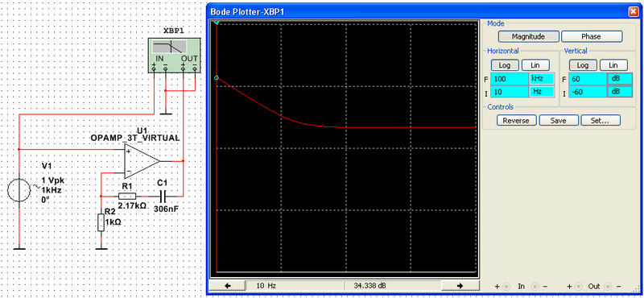The image size is (644, 298).
Task: Click the vertical final value field 60
Action: click(588, 78)
